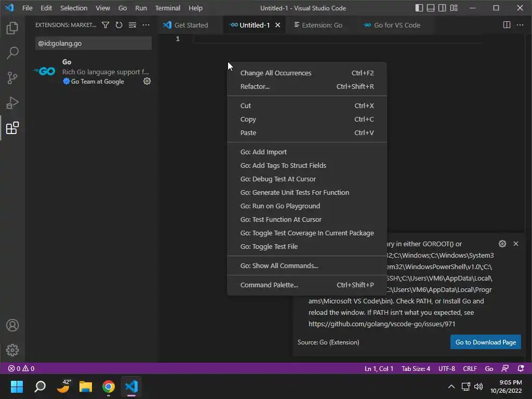Open the Explorer view in activity bar
This screenshot has width=532, height=399.
pyautogui.click(x=12, y=28)
